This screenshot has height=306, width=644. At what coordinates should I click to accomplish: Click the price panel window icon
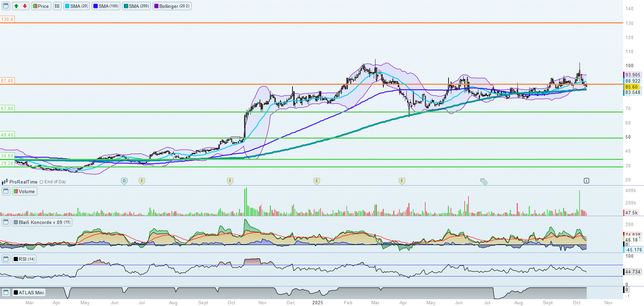click(6, 6)
